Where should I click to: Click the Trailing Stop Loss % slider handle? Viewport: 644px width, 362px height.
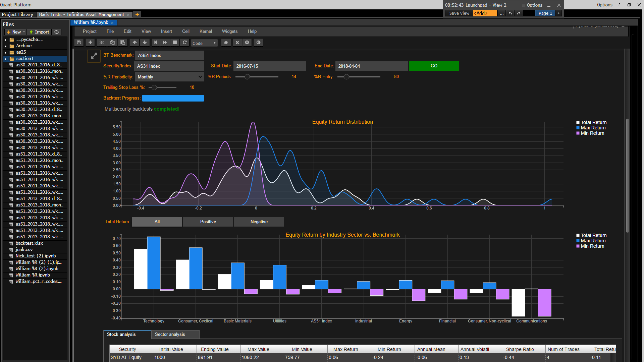(x=154, y=87)
